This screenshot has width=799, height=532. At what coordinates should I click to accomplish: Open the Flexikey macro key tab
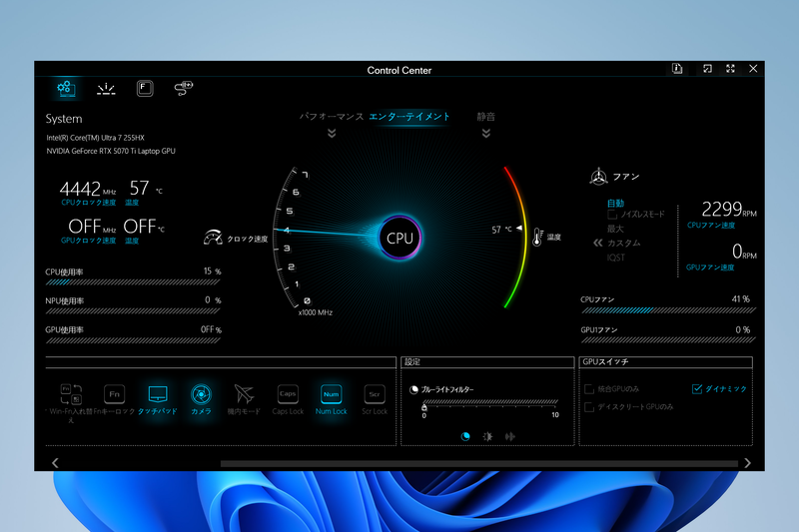pos(145,89)
